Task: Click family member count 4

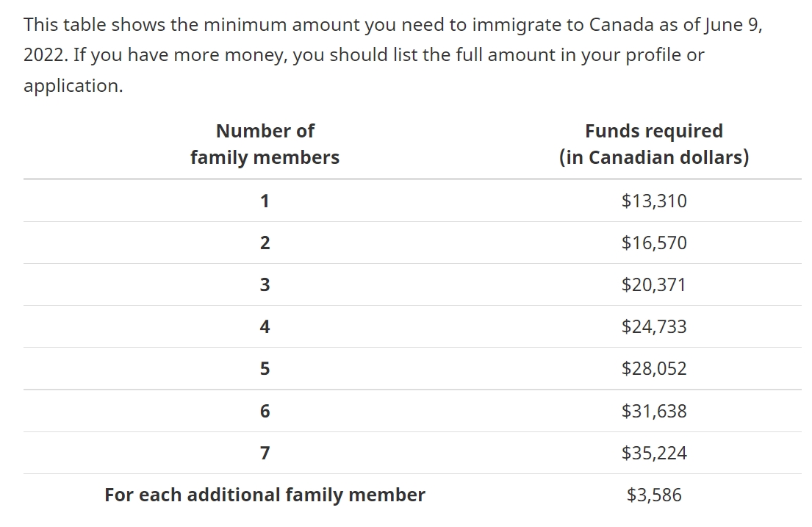Action: tap(265, 326)
